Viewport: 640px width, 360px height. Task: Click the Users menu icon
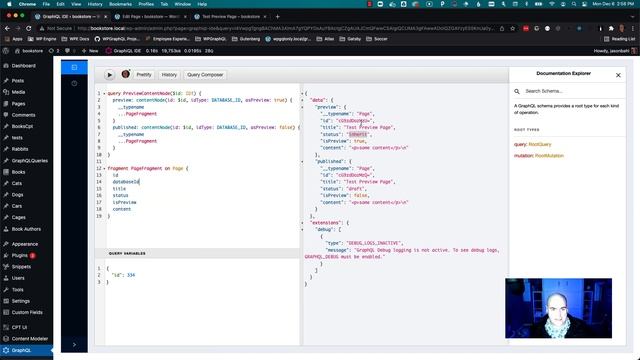point(6,278)
